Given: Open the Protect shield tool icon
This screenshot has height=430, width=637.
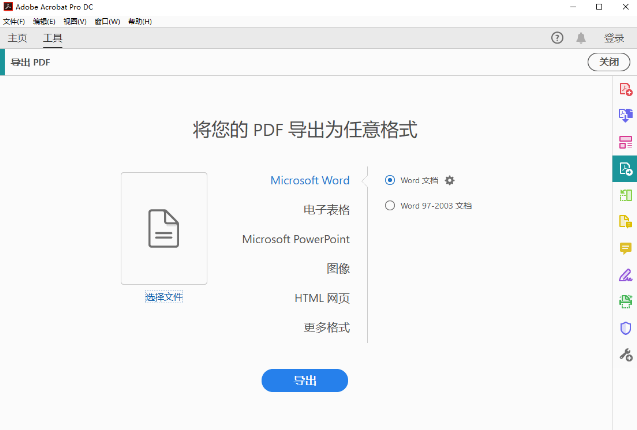Looking at the screenshot, I should point(626,328).
